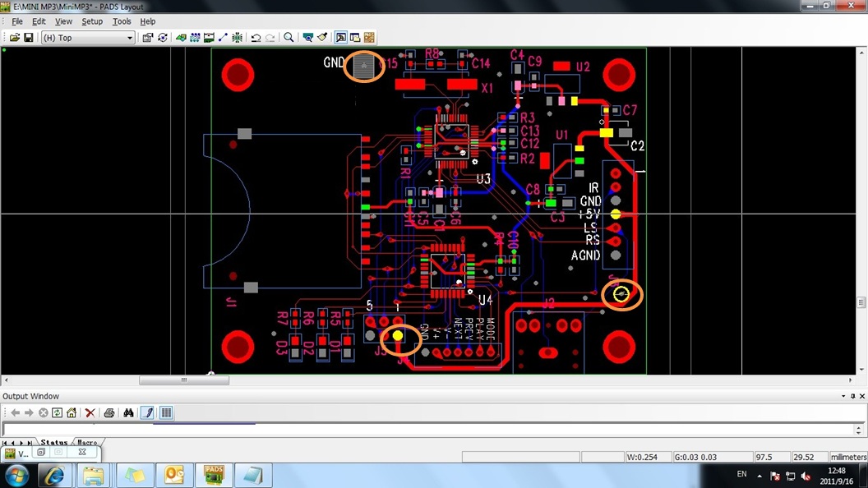Screen dimensions: 868x488
Task: Show hidden system tray icons
Action: [759, 476]
